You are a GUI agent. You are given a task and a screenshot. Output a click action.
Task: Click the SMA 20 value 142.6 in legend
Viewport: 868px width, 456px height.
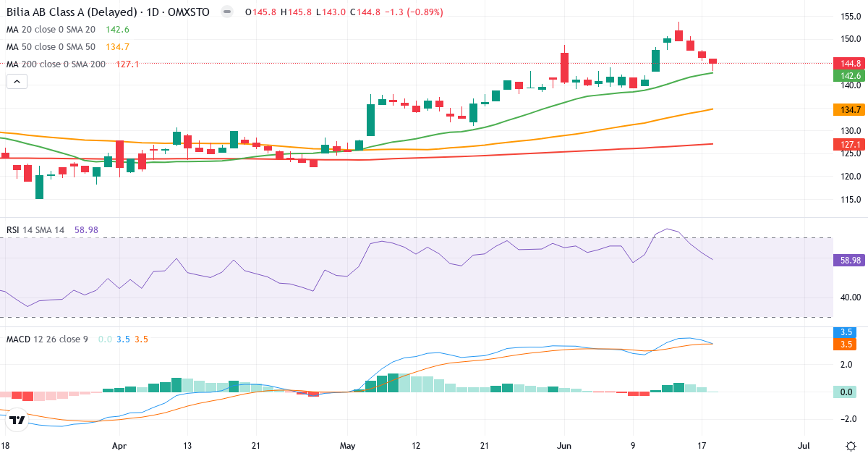[117, 30]
